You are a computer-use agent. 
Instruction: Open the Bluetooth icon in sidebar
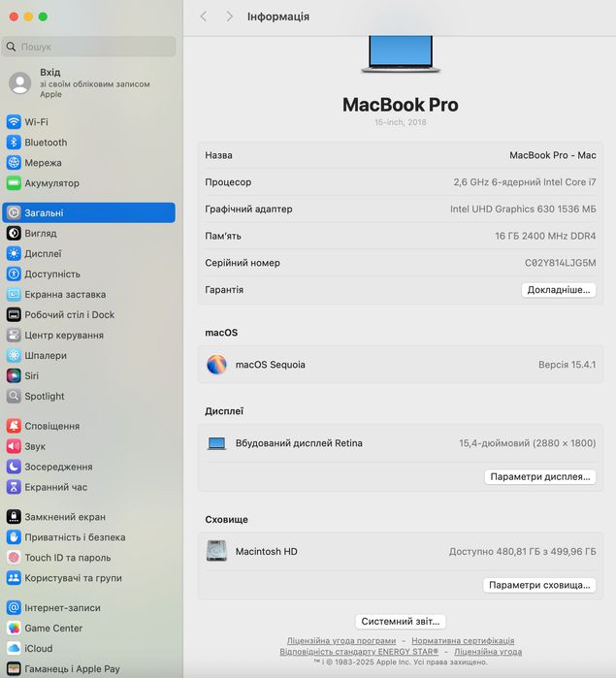pyautogui.click(x=14, y=143)
